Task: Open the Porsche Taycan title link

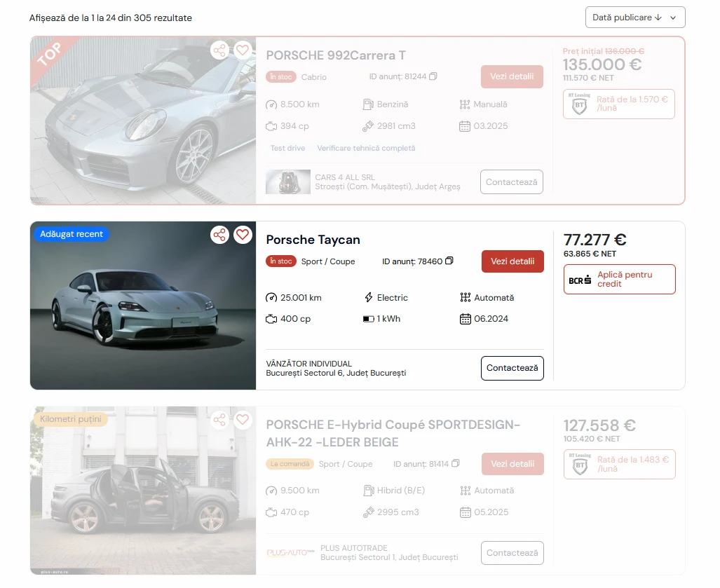Action: [313, 240]
